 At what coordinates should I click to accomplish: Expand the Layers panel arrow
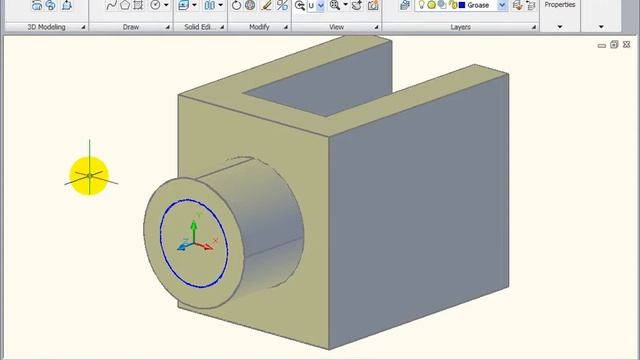[x=533, y=27]
